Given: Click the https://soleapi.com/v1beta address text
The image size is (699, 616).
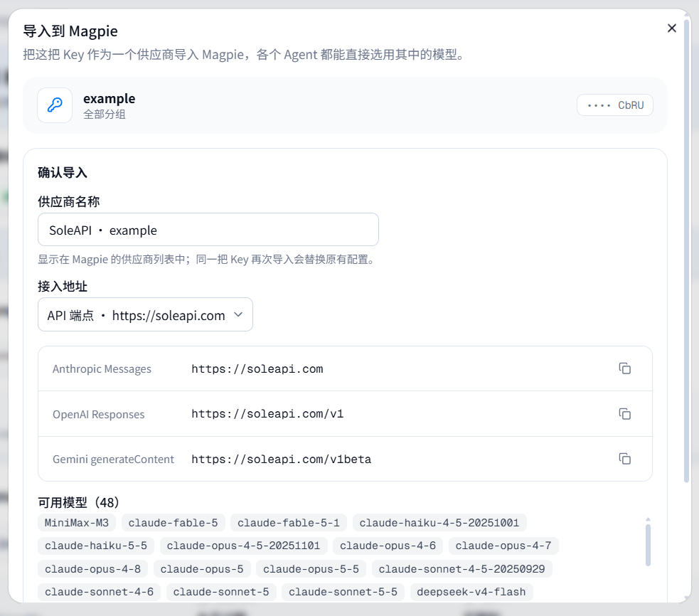Looking at the screenshot, I should pos(282,459).
